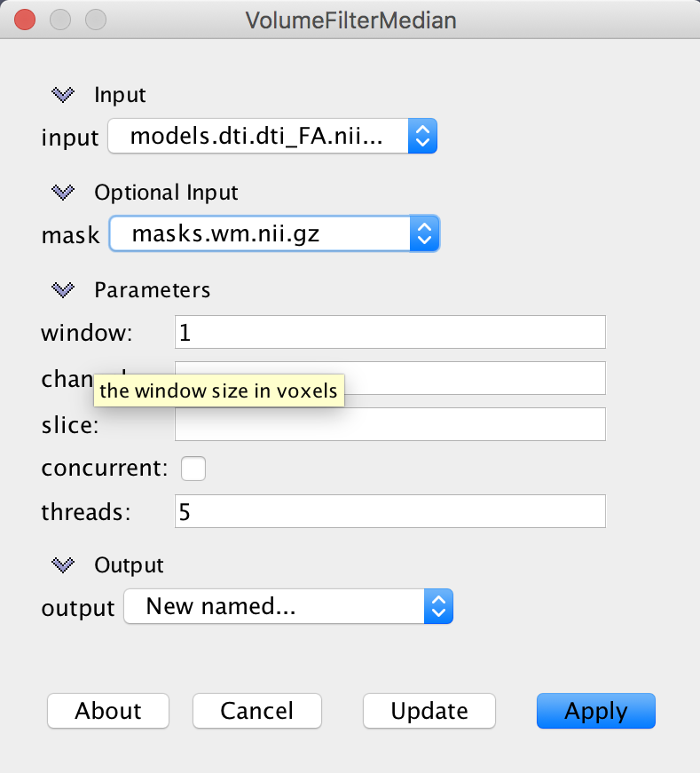Click the slice text field

click(x=389, y=424)
